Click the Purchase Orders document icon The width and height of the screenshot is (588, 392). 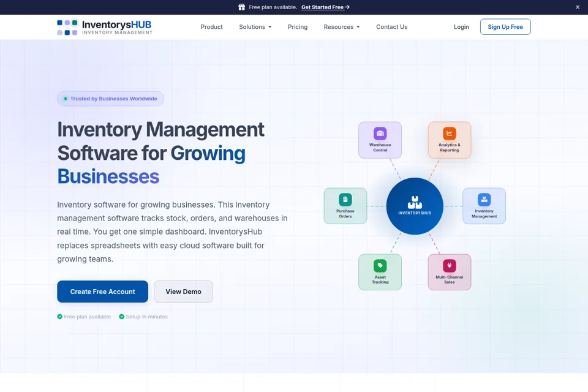pyautogui.click(x=345, y=200)
